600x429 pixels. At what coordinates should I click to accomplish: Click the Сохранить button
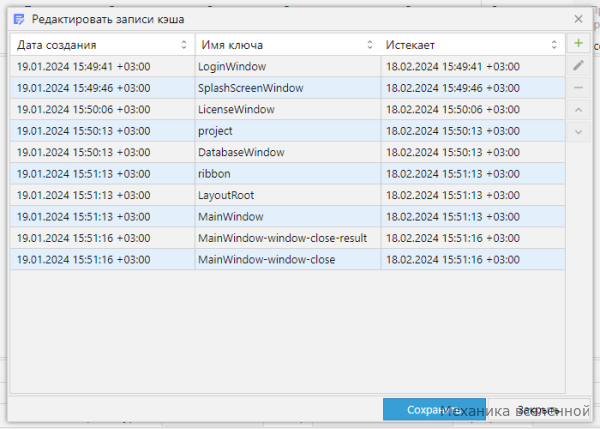[x=434, y=409]
